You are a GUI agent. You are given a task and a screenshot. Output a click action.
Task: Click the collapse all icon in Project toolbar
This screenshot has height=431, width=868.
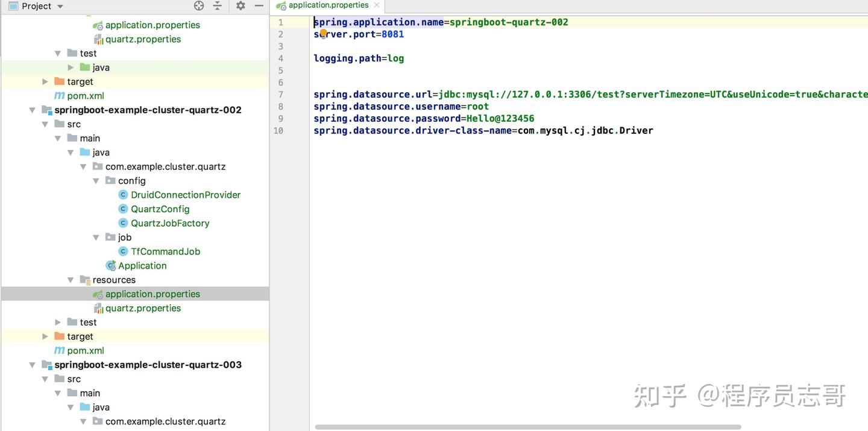(218, 6)
